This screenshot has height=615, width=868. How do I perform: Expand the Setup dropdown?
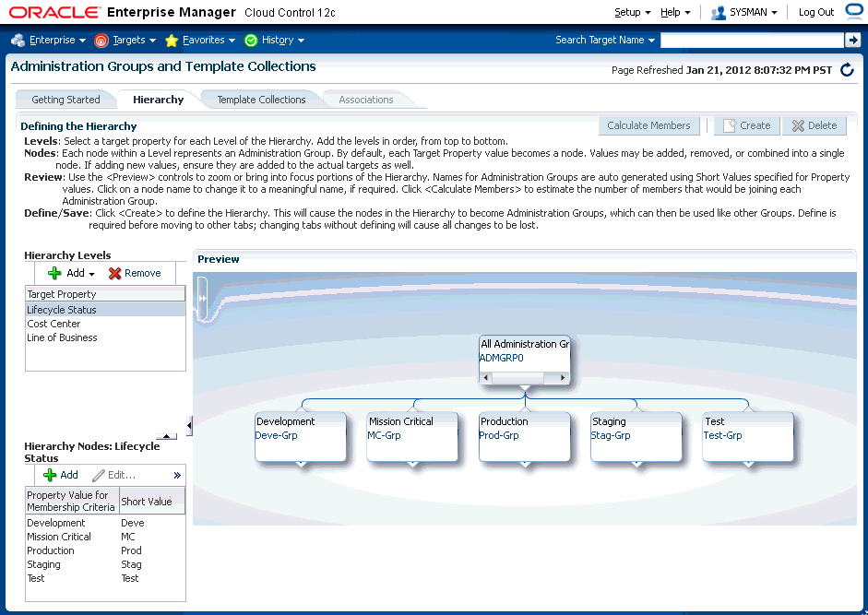coord(632,12)
